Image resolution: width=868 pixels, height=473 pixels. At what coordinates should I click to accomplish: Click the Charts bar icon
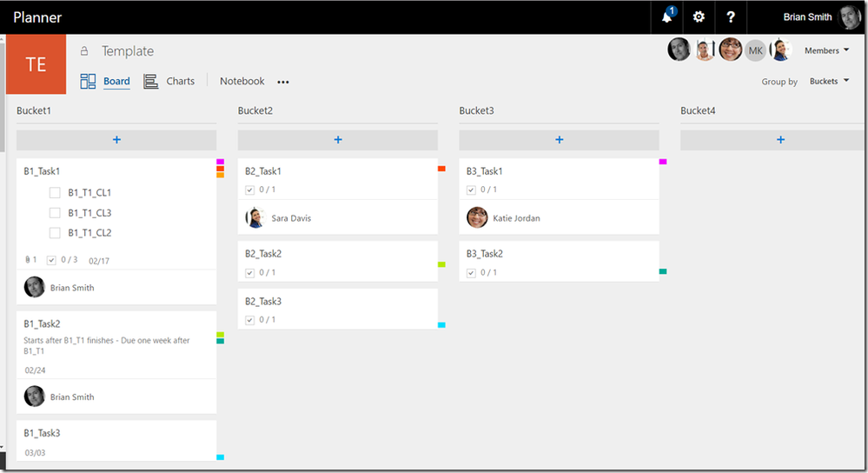point(150,82)
